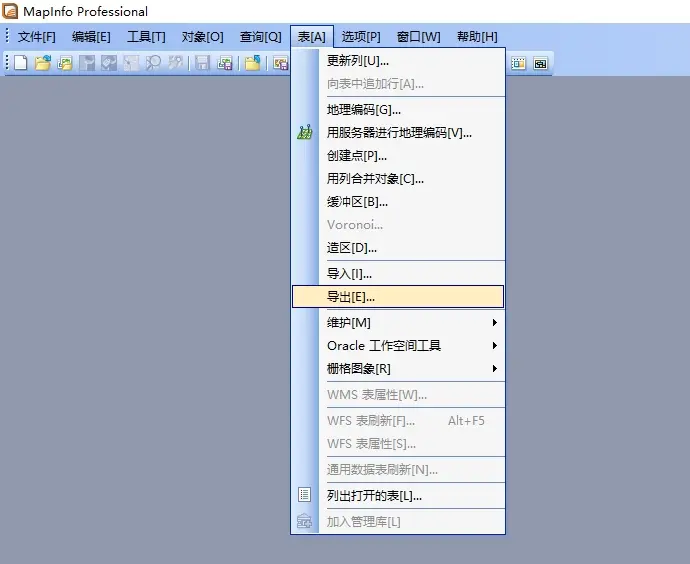Click the highlighted 导出[E]... entry
The width and height of the screenshot is (690, 564).
398,297
